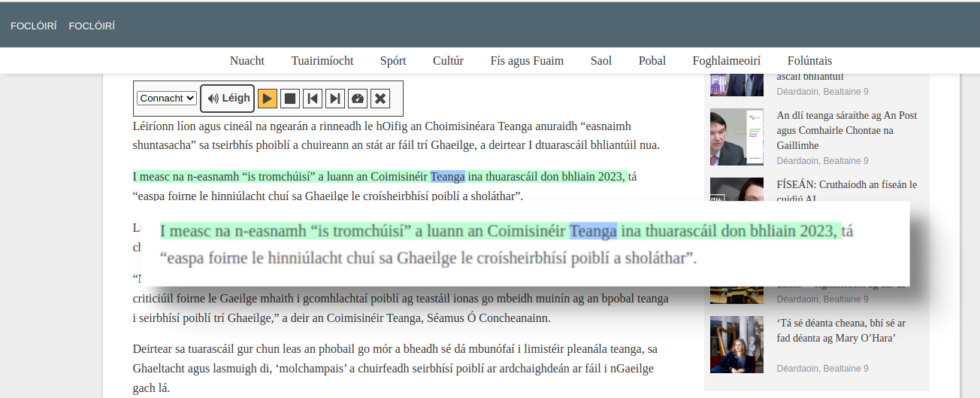The image size is (980, 398).
Task: Go to the Tuairimíocht section
Action: (322, 61)
